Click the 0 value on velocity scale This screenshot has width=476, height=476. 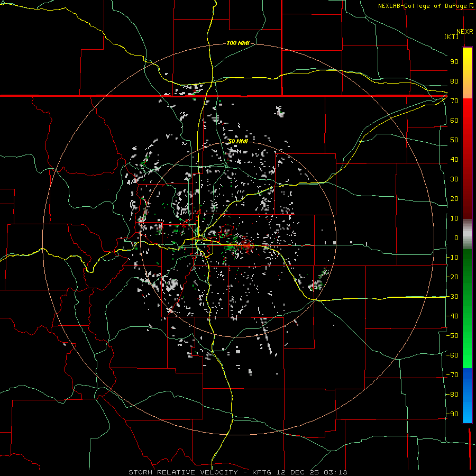456,237
